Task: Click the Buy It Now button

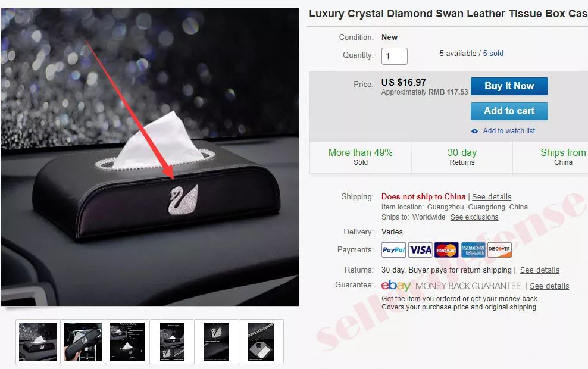Action: point(509,86)
